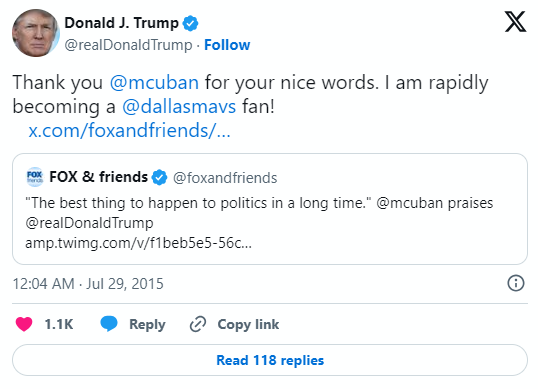
Task: Open the Donald J. Trump display name
Action: (121, 23)
